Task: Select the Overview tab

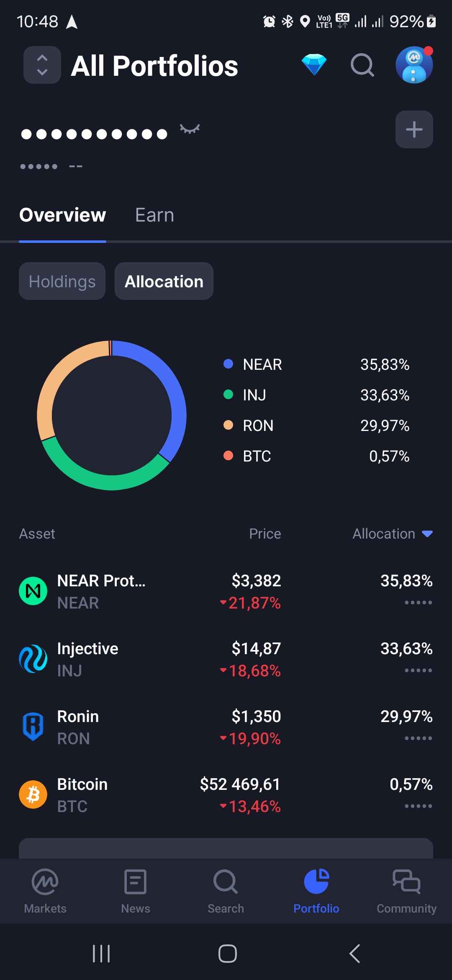Action: pyautogui.click(x=63, y=215)
